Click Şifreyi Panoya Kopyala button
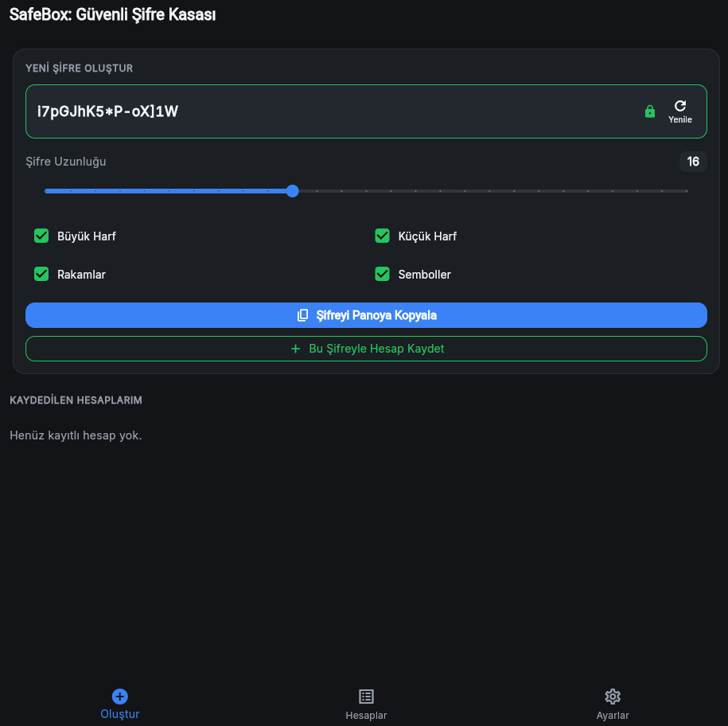Image resolution: width=728 pixels, height=726 pixels. (x=366, y=315)
